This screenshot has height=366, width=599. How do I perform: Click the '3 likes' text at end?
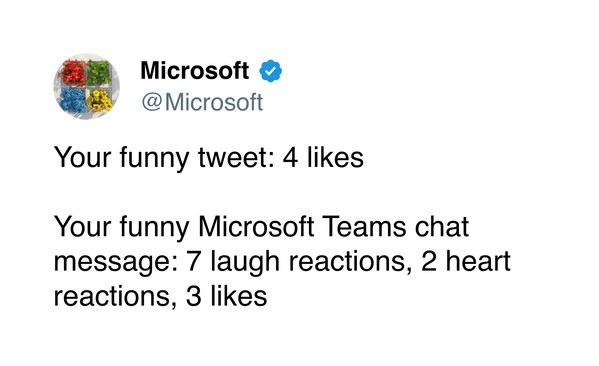pyautogui.click(x=227, y=296)
